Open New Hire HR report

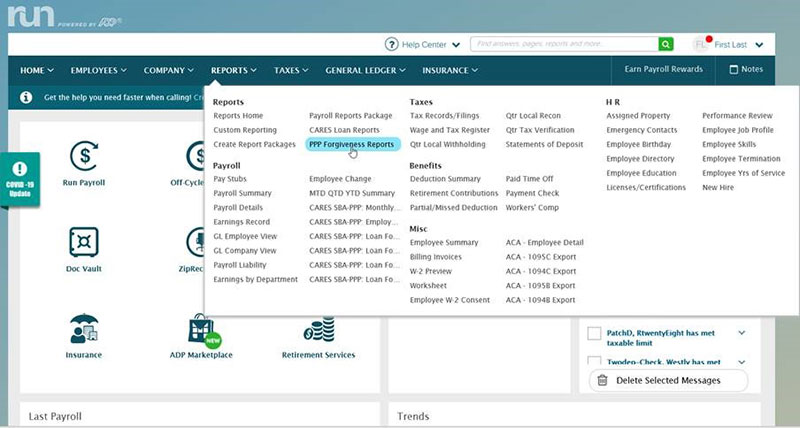pyautogui.click(x=718, y=188)
